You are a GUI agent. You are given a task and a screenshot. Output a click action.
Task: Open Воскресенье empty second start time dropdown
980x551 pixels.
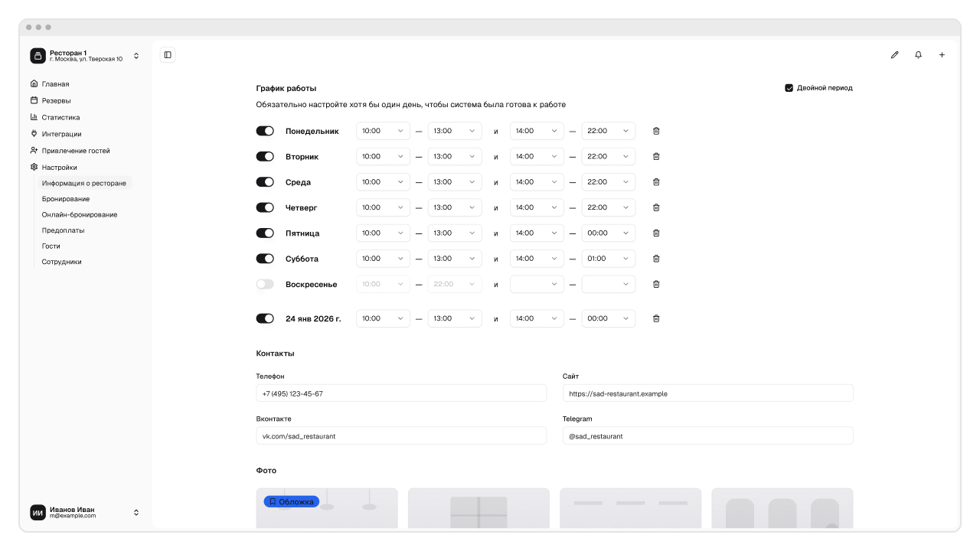click(x=537, y=284)
